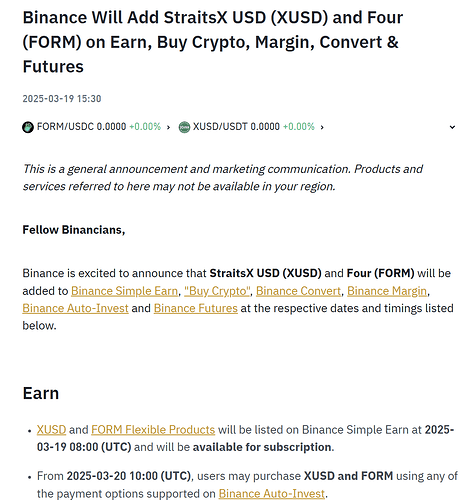Open the FORM Flexible Products link

[153, 430]
